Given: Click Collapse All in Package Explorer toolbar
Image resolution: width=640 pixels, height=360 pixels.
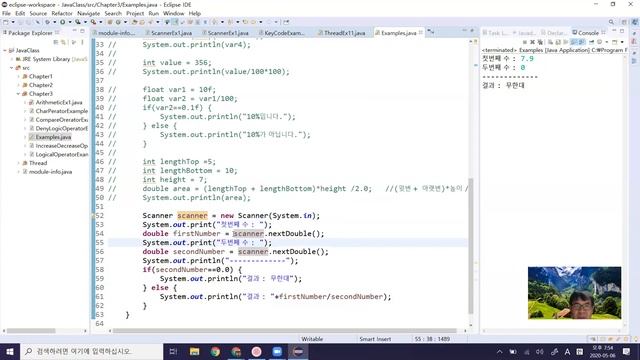Looking at the screenshot, I should [56, 42].
